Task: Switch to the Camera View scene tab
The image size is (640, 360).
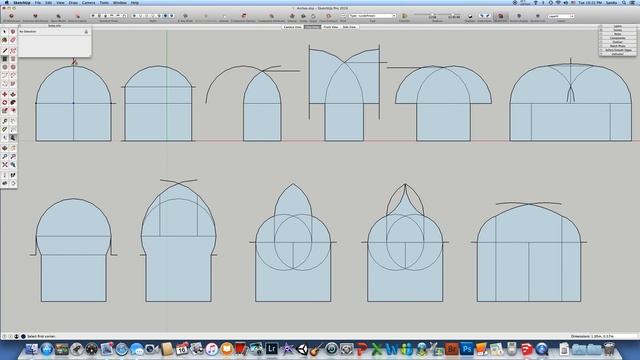Action: 293,27
